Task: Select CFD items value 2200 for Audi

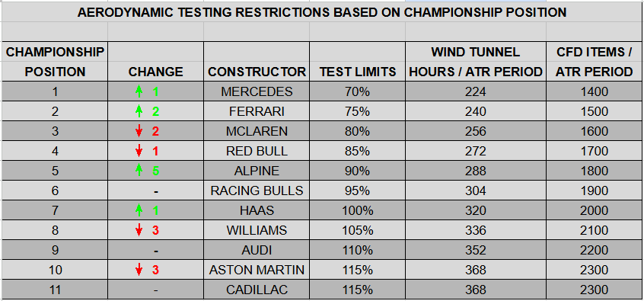Action: 595,250
